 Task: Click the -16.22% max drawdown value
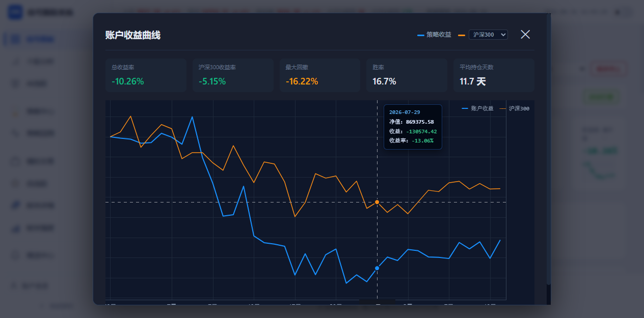click(302, 81)
